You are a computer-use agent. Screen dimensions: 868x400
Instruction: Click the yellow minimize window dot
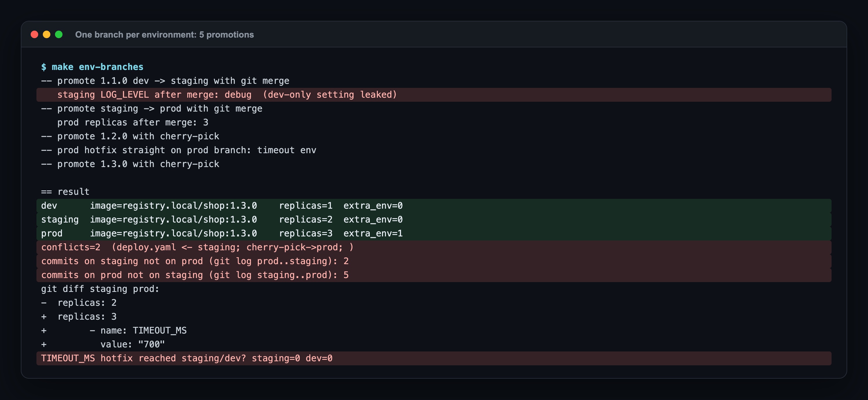click(x=47, y=34)
